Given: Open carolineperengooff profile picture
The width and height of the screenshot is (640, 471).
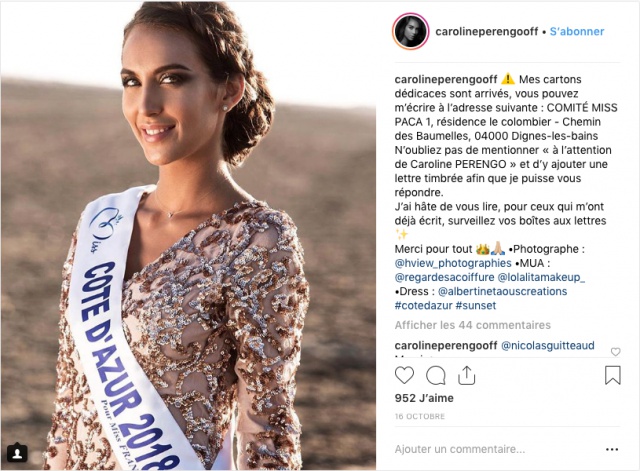Looking at the screenshot, I should pos(411,31).
